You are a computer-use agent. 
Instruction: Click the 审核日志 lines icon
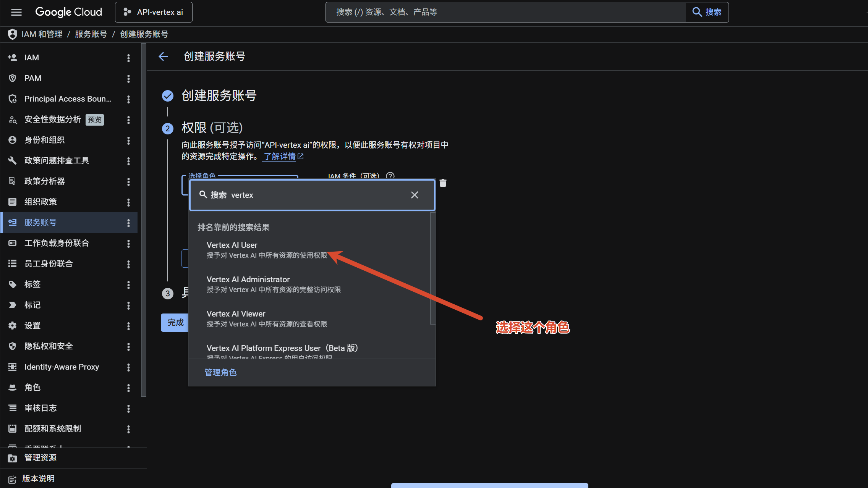13,408
